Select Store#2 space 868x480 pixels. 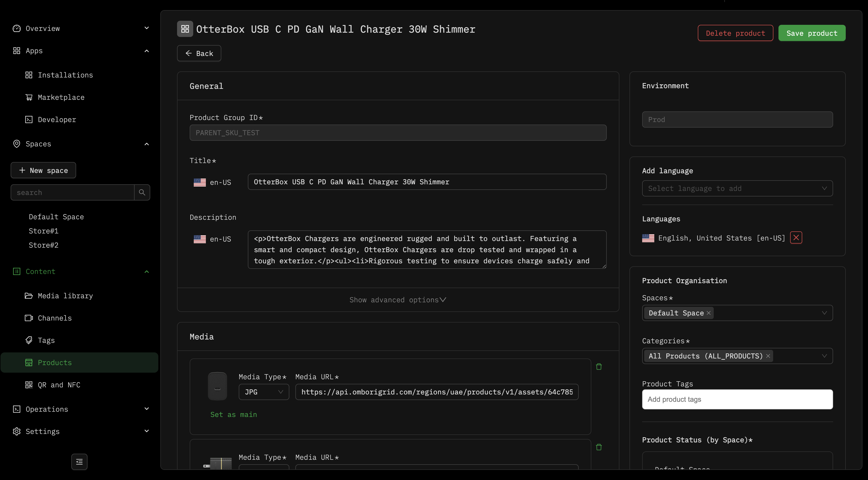pyautogui.click(x=44, y=245)
